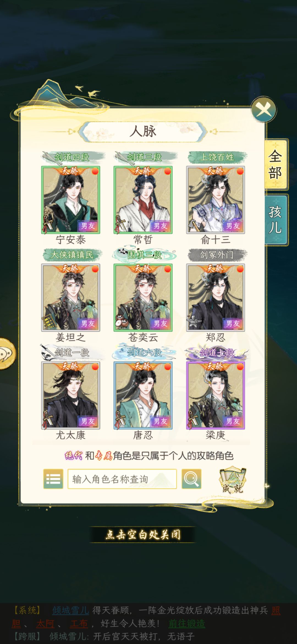The width and height of the screenshot is (297, 644).
Task: Open 尤太康 character card
Action: [71, 395]
